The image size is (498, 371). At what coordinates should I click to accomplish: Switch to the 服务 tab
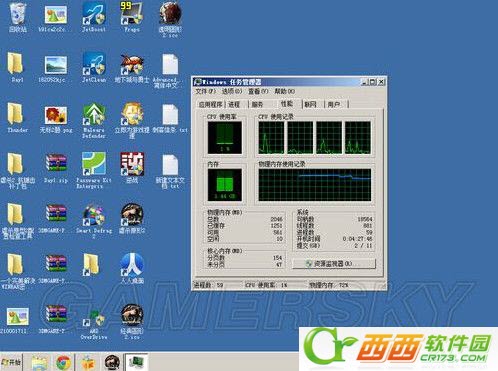(257, 104)
